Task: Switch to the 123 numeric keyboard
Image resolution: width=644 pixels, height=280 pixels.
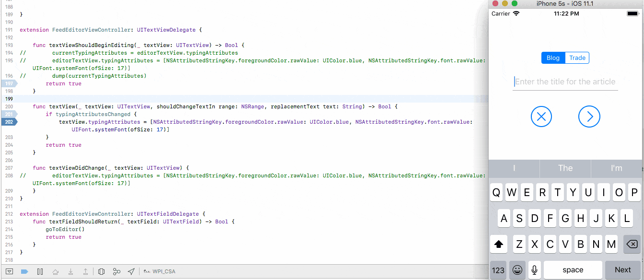Action: click(498, 270)
